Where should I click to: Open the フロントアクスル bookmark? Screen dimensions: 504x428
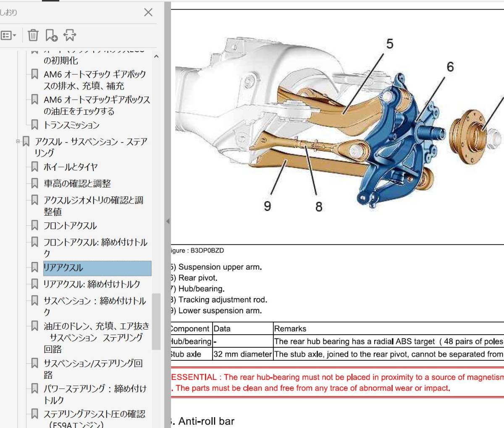click(x=70, y=226)
